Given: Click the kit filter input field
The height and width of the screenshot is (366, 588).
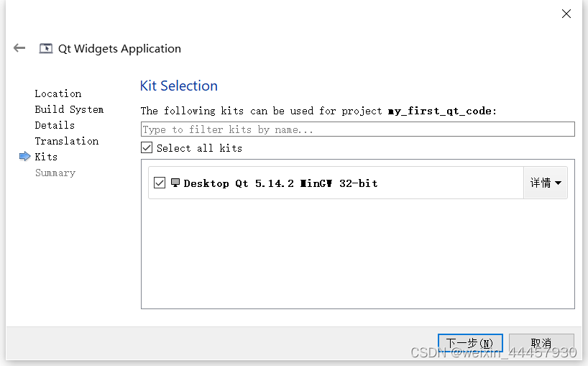Looking at the screenshot, I should coord(358,129).
